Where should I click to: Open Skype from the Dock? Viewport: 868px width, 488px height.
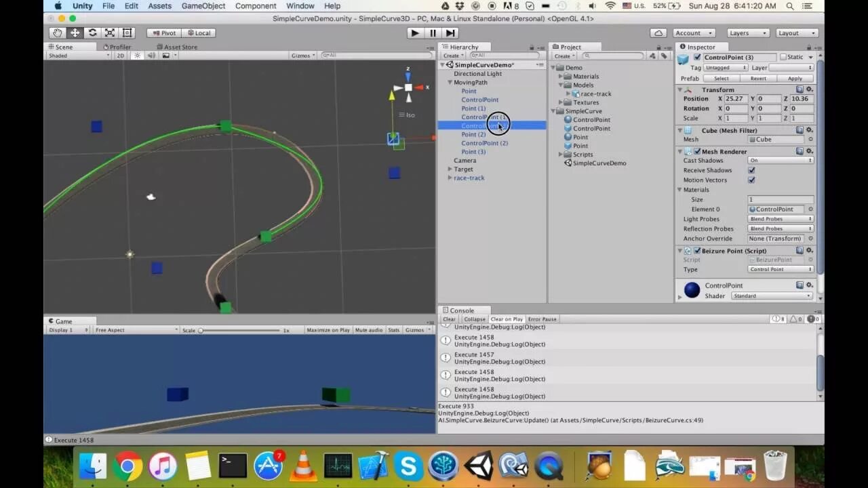(408, 466)
